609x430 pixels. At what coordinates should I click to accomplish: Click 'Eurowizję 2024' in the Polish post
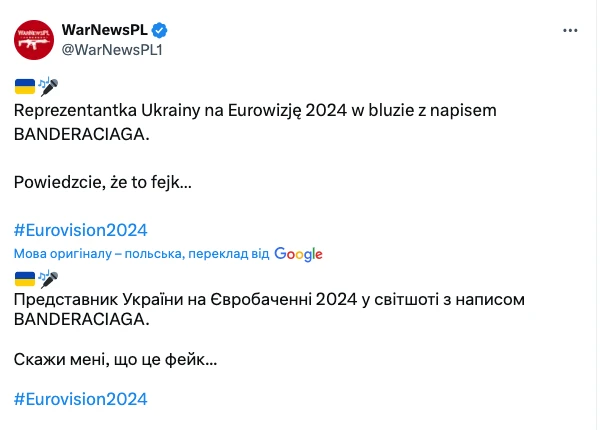[x=287, y=111]
